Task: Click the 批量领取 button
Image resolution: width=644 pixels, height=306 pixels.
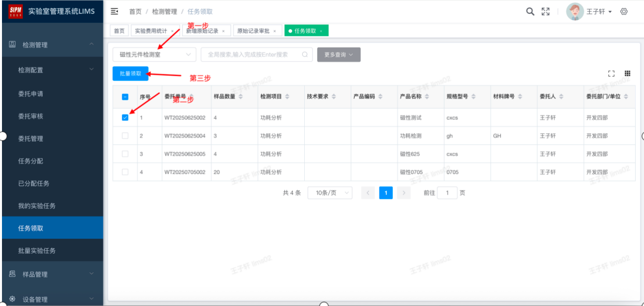Action: point(130,73)
